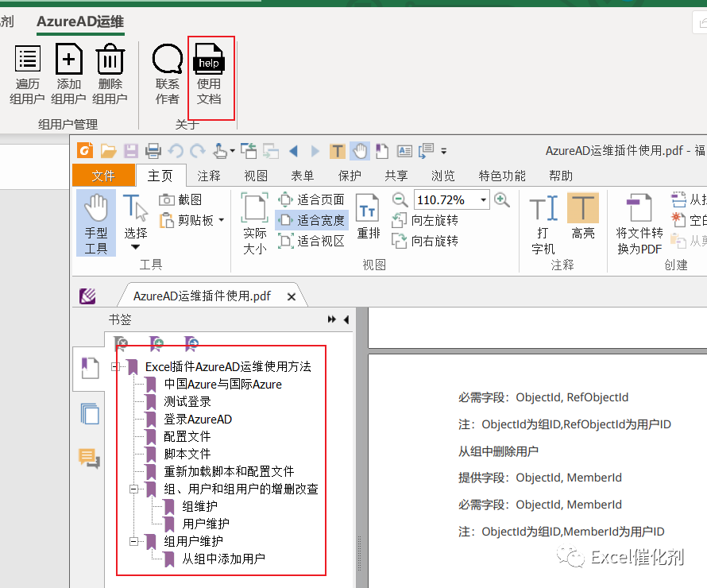This screenshot has height=588, width=707.
Task: Open the comments side panel icon
Action: click(x=89, y=458)
